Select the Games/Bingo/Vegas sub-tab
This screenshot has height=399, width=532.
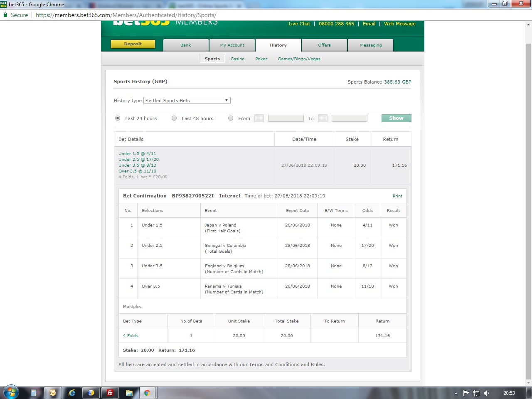(x=299, y=59)
